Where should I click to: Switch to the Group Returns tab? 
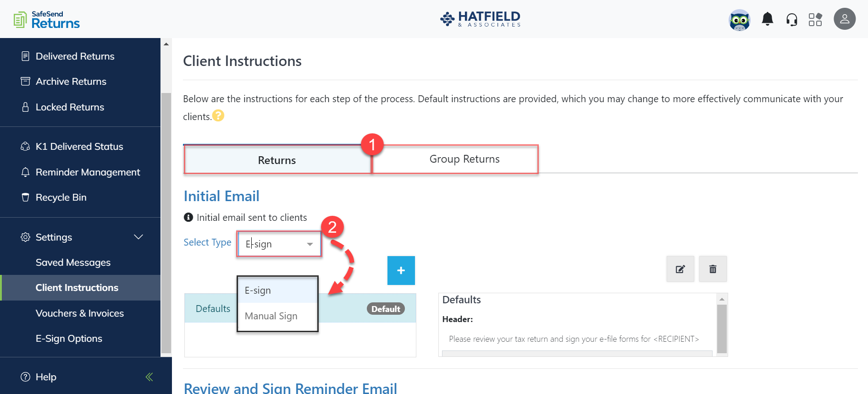point(464,159)
